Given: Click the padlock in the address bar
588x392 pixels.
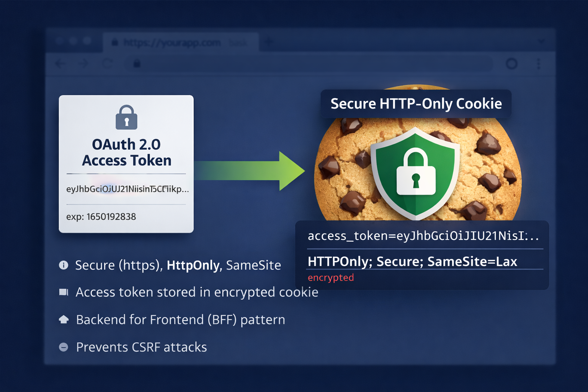Looking at the screenshot, I should coord(137,64).
